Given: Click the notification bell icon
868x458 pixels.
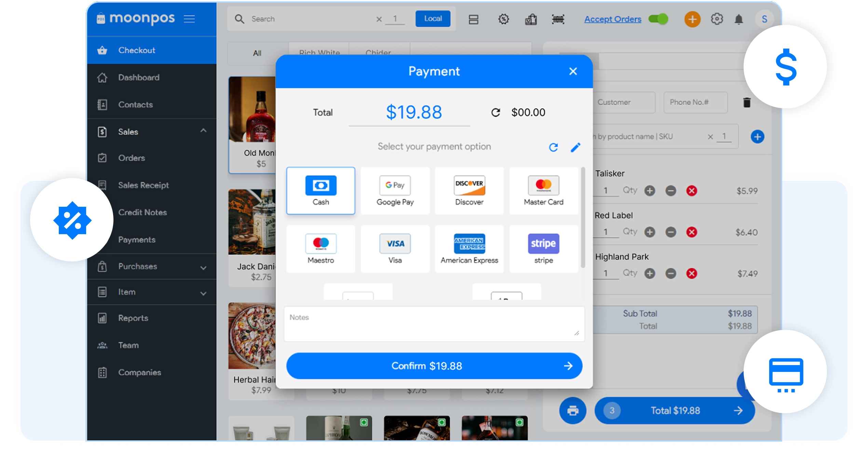Looking at the screenshot, I should point(739,19).
